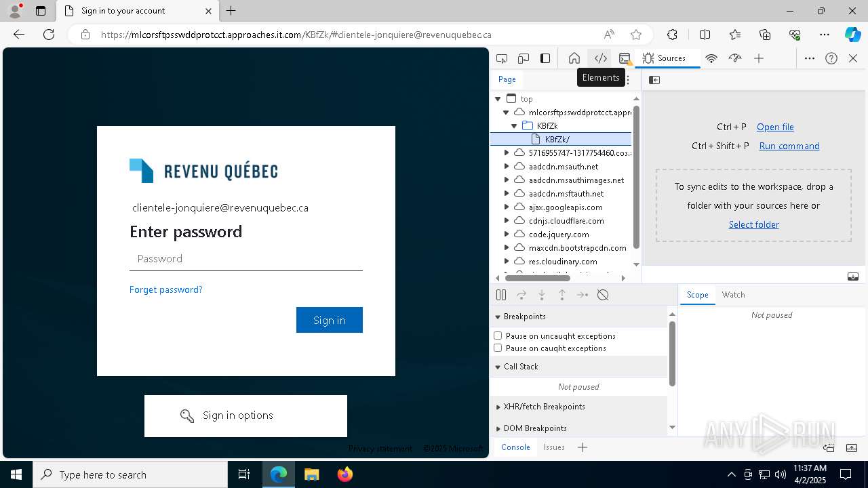This screenshot has height=488, width=868.
Task: Click the browser address bar URL
Action: tap(296, 35)
